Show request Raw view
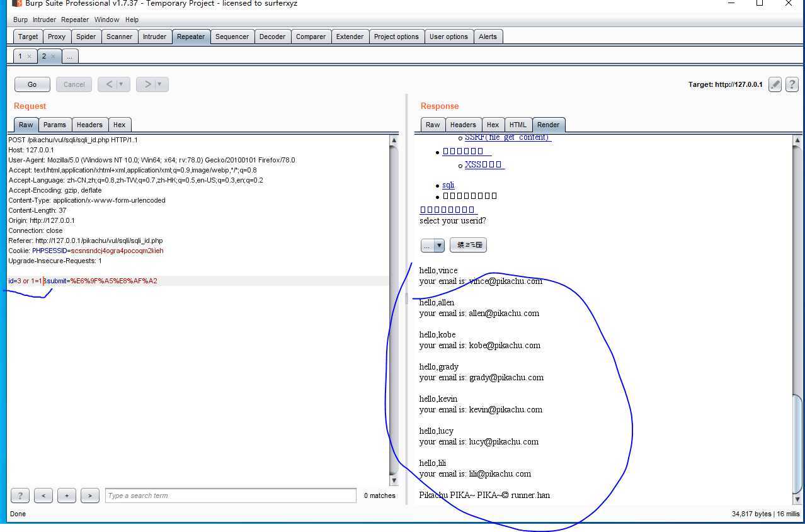This screenshot has width=805, height=532. click(x=26, y=125)
